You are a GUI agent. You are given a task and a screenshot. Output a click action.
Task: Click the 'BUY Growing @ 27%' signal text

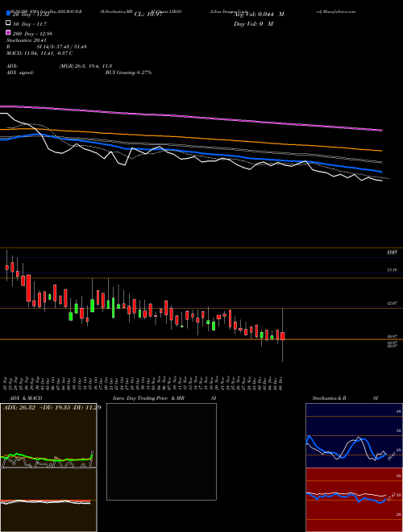[128, 73]
